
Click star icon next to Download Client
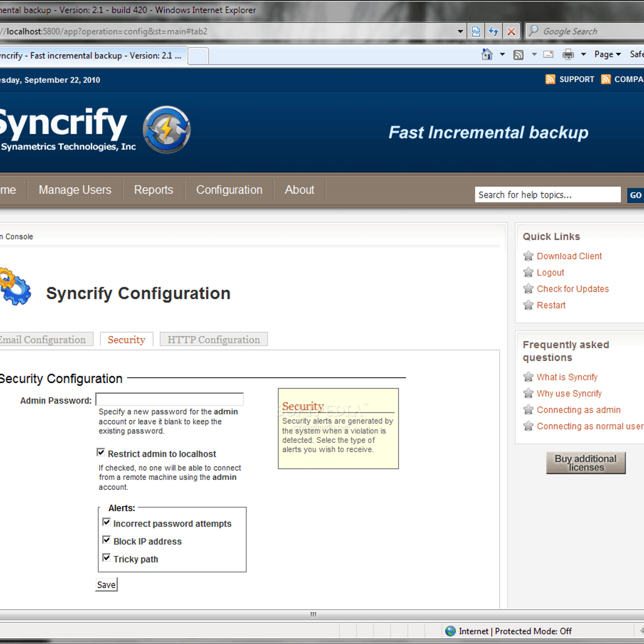coord(528,256)
